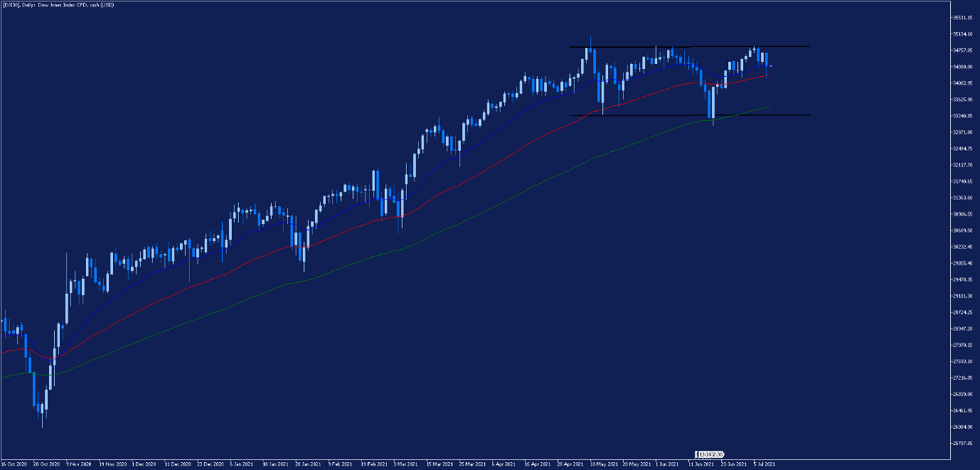This screenshot has height=470, width=980.
Task: Click the 1 Dec 2020 date on time axis
Action: [145, 463]
